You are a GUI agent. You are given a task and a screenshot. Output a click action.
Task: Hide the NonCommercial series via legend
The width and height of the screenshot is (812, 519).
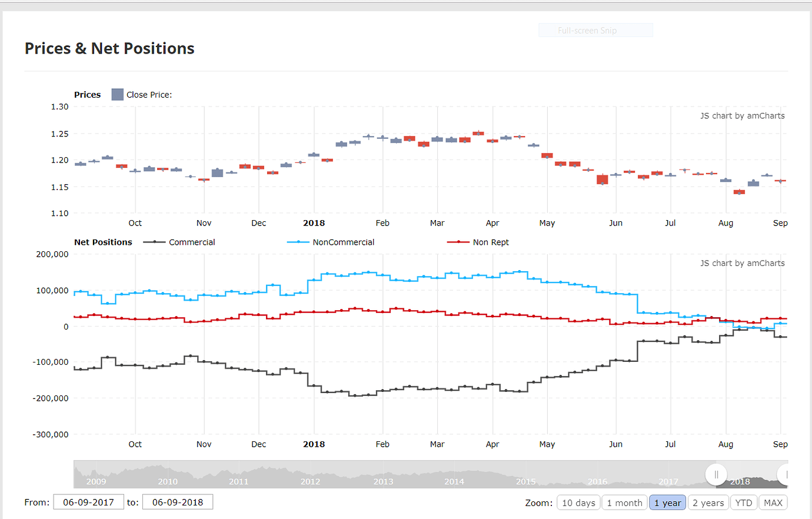point(298,242)
